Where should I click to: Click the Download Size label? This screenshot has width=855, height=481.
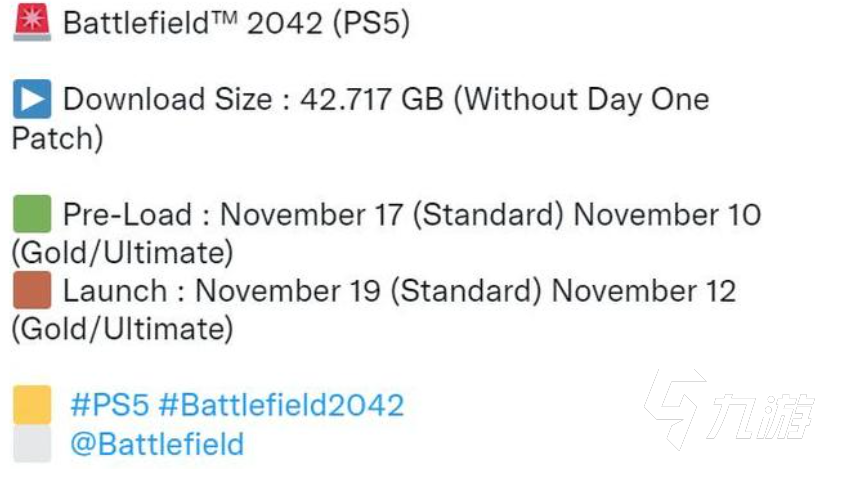(167, 100)
